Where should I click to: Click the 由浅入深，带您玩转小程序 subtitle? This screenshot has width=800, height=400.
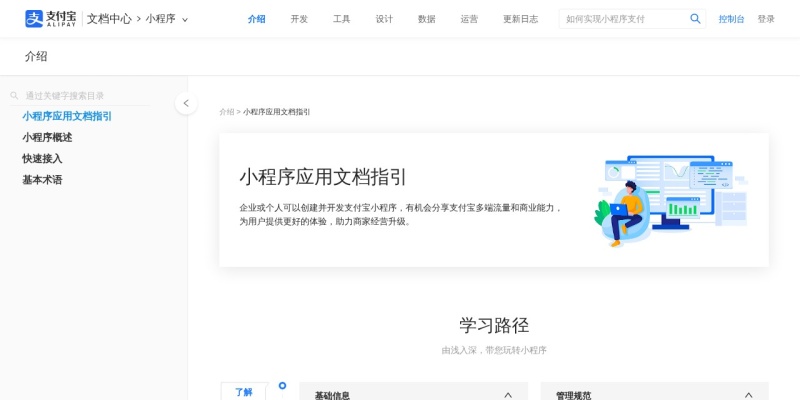tap(494, 351)
